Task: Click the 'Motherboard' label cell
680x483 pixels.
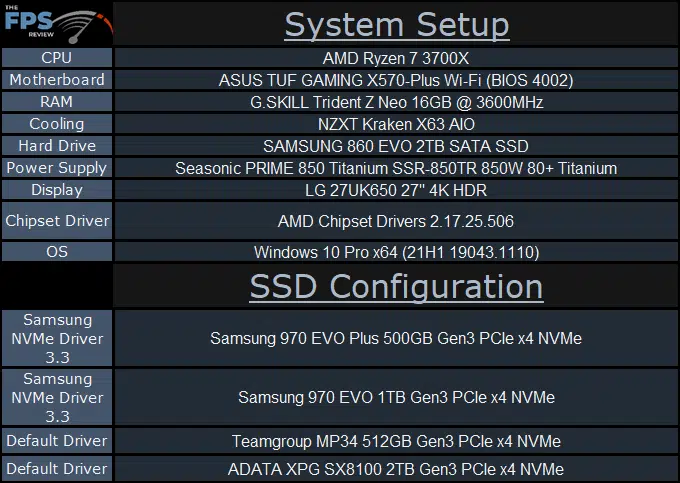Action: [x=57, y=80]
